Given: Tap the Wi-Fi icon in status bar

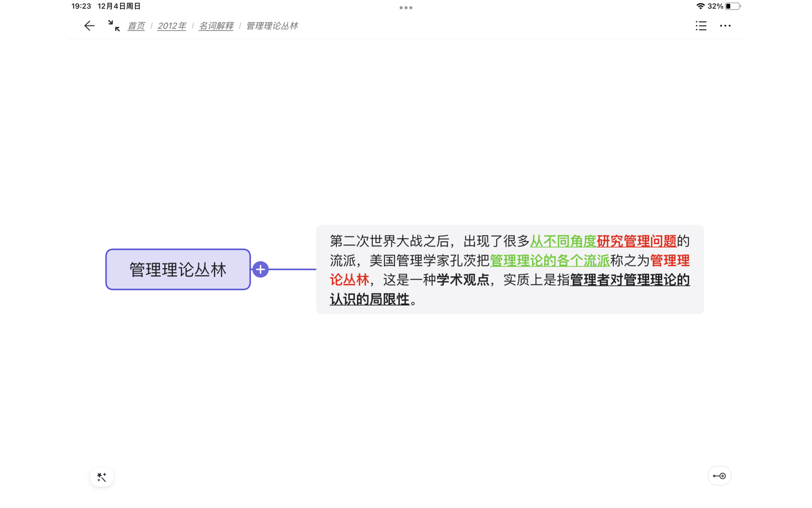Looking at the screenshot, I should 700,6.
